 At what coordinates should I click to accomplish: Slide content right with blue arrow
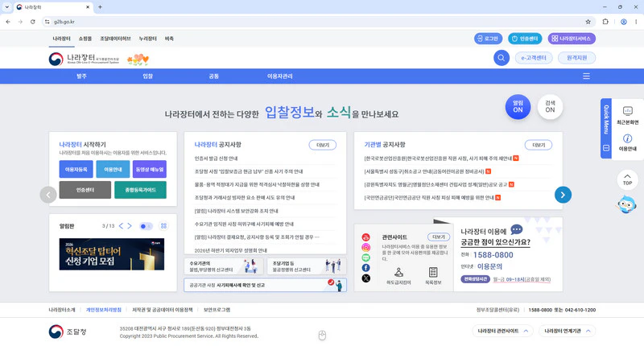coord(563,195)
